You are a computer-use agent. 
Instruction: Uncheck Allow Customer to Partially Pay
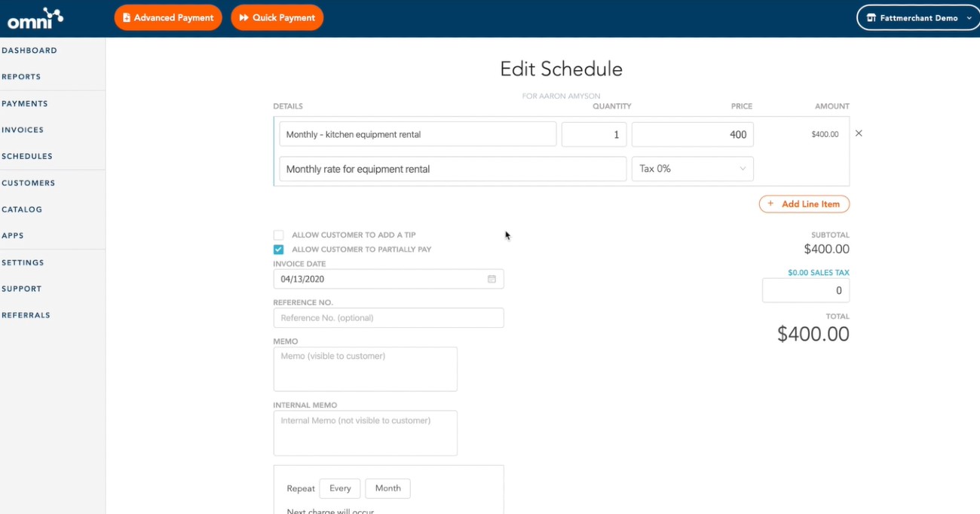click(279, 249)
